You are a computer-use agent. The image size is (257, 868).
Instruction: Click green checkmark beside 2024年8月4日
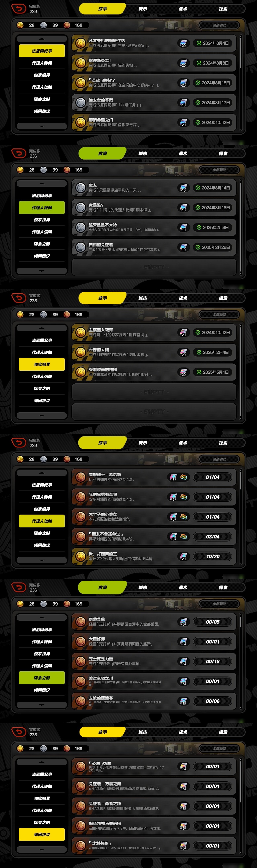(199, 43)
